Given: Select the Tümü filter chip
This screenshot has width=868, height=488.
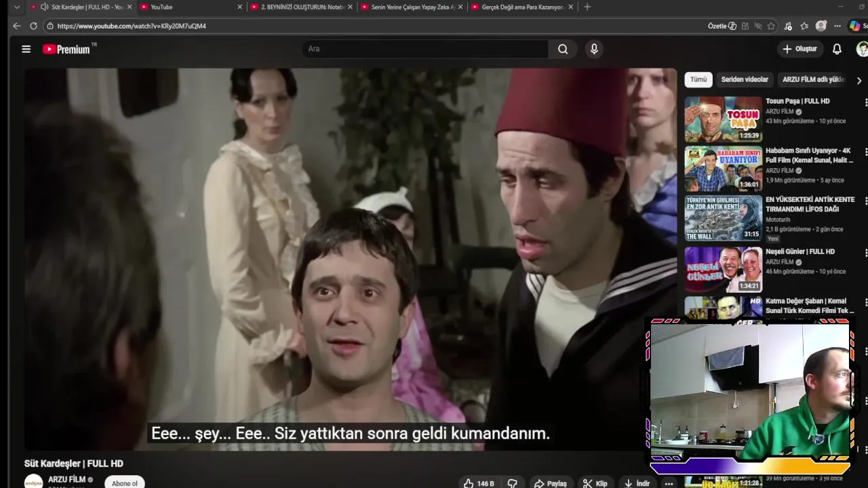Looking at the screenshot, I should point(698,79).
